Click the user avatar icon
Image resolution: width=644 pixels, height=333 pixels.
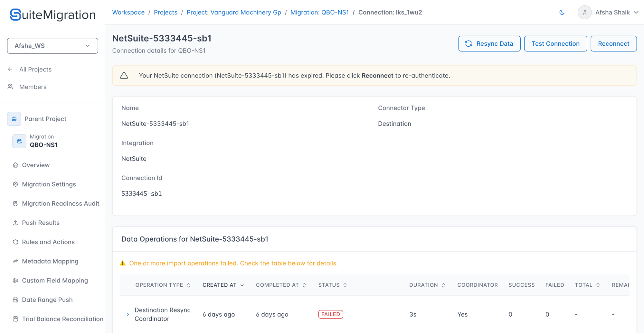[585, 12]
